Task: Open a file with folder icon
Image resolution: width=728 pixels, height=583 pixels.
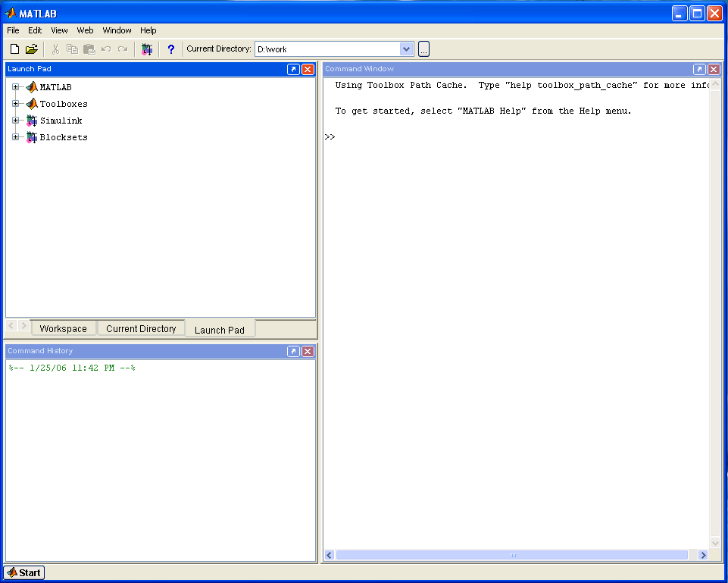Action: point(32,49)
